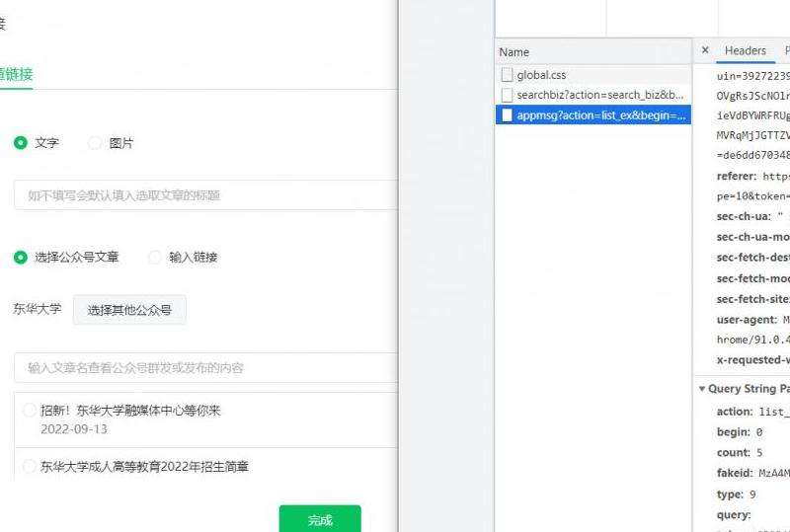Focus the article name search field
Image resolution: width=790 pixels, height=532 pixels.
coord(205,368)
